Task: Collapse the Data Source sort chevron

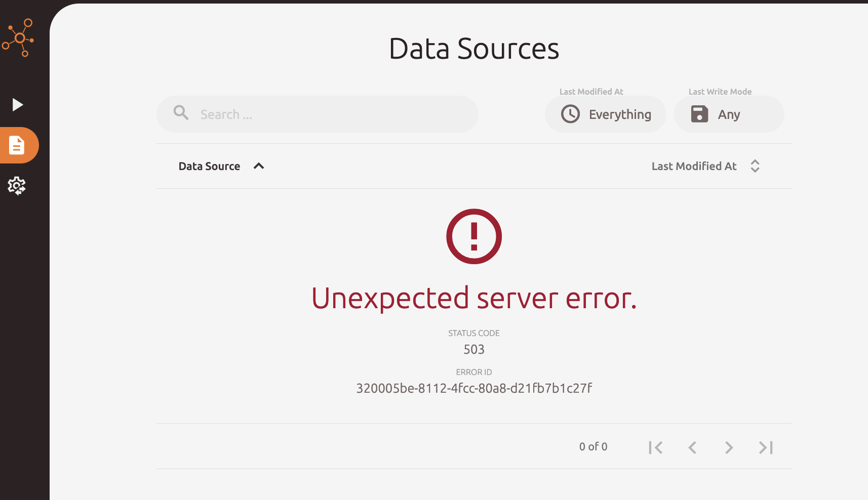Action: [x=258, y=165]
